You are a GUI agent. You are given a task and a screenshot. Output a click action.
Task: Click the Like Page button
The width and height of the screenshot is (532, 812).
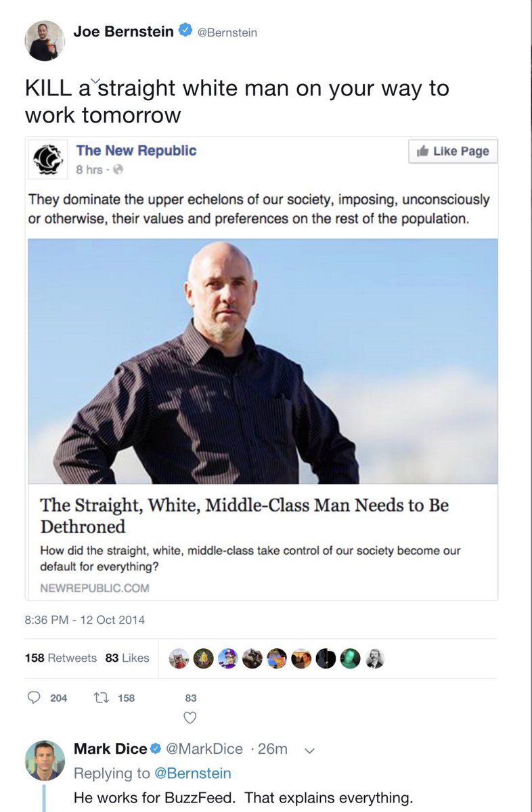coord(453,152)
